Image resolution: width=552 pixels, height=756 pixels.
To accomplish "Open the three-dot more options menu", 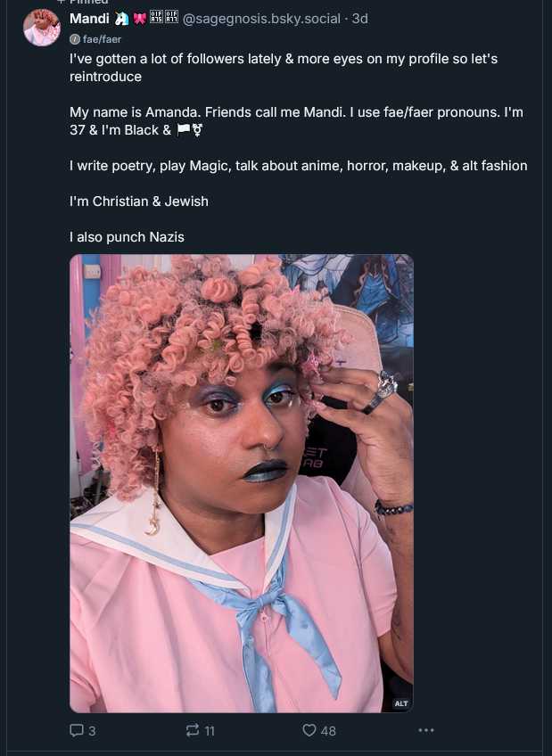I will tap(426, 730).
